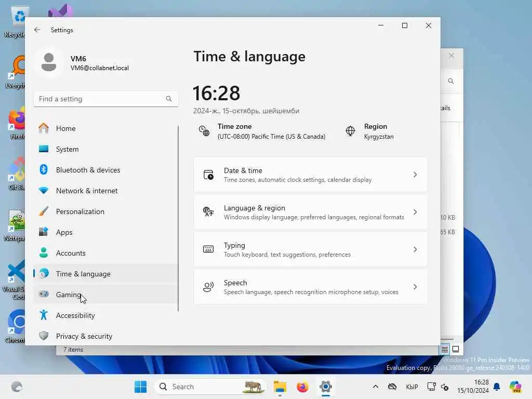Show hidden system tray icons
532x399 pixels.
tap(375, 387)
